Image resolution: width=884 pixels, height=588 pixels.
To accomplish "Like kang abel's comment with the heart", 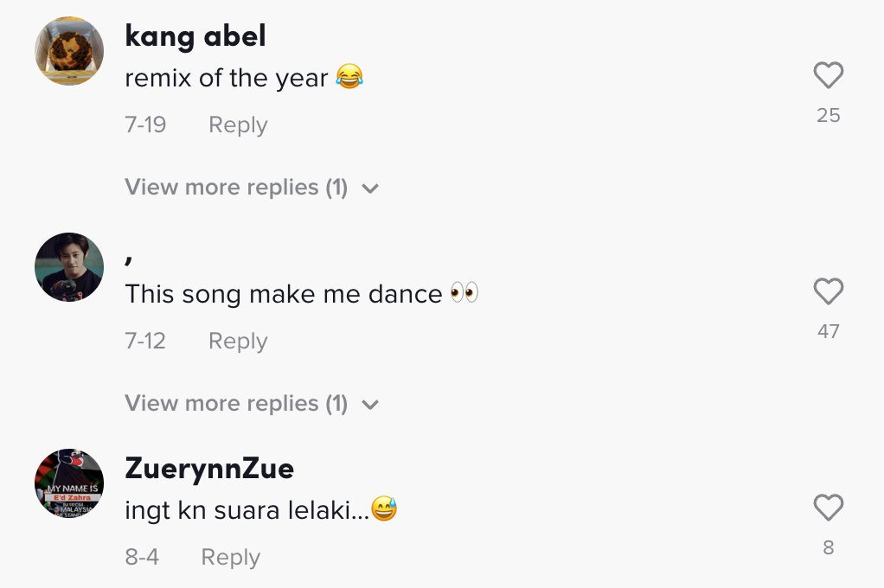I will (828, 76).
